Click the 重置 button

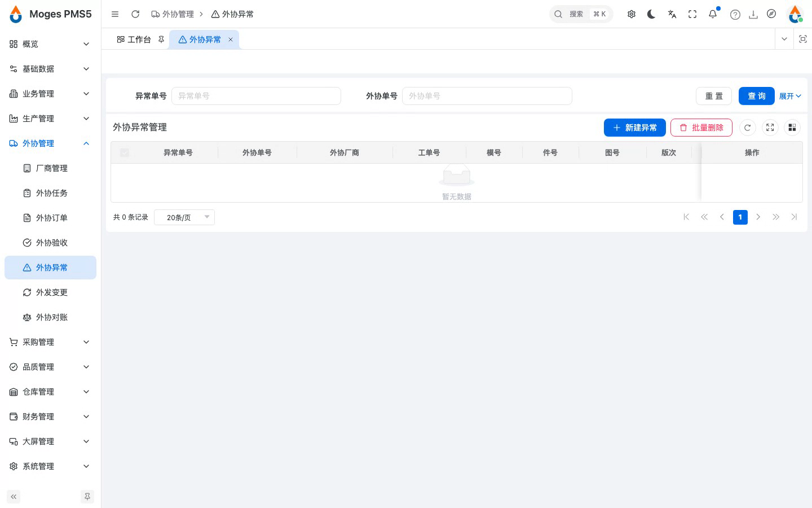point(714,96)
